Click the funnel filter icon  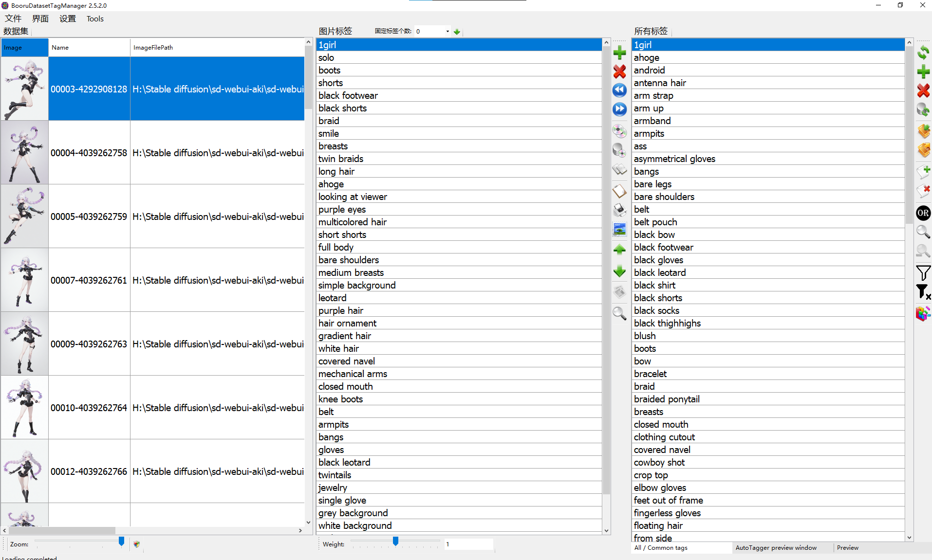coord(923,272)
